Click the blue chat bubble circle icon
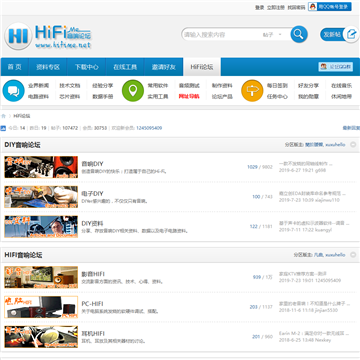The width and height of the screenshot is (360, 360). pos(14,91)
